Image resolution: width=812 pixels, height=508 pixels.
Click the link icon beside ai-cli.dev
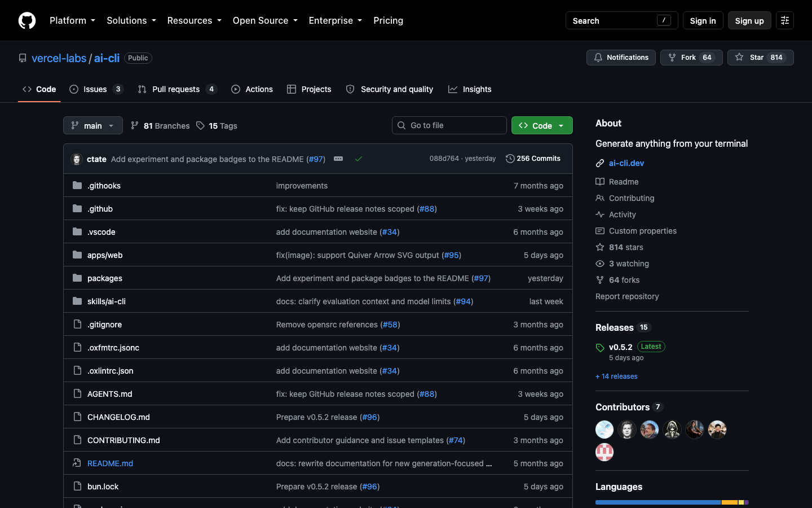tap(600, 163)
